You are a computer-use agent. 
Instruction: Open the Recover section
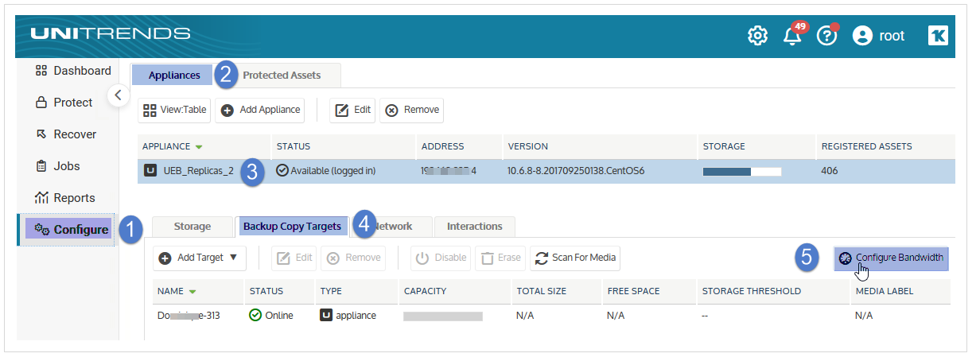[x=66, y=134]
